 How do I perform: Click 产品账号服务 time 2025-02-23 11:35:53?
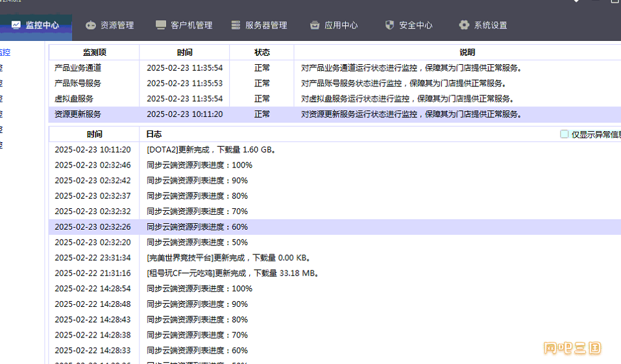coord(184,83)
